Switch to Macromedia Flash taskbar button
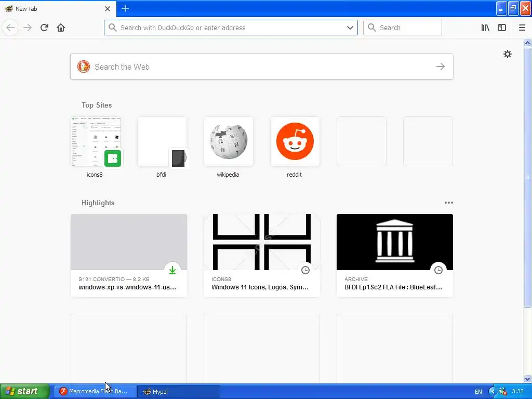The height and width of the screenshot is (399, 532). [x=95, y=391]
